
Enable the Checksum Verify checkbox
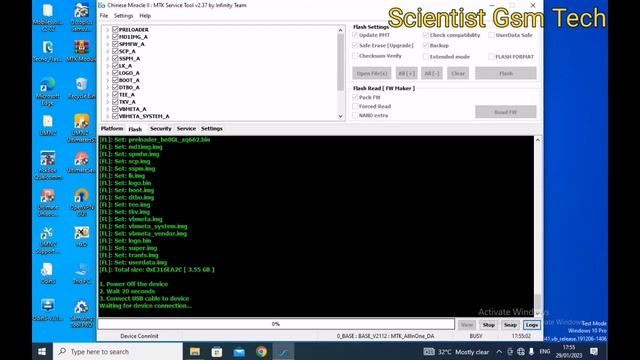coord(355,56)
